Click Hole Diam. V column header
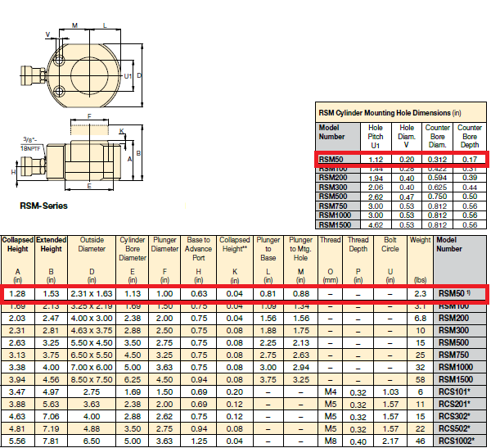Image resolution: width=491 pixels, height=448 pixels. pos(407,137)
